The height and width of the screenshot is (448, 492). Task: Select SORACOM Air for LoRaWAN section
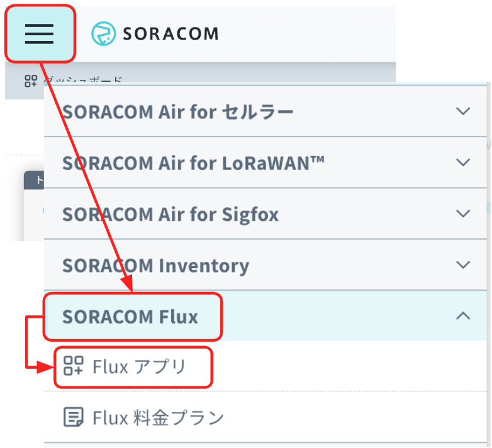coord(265,162)
